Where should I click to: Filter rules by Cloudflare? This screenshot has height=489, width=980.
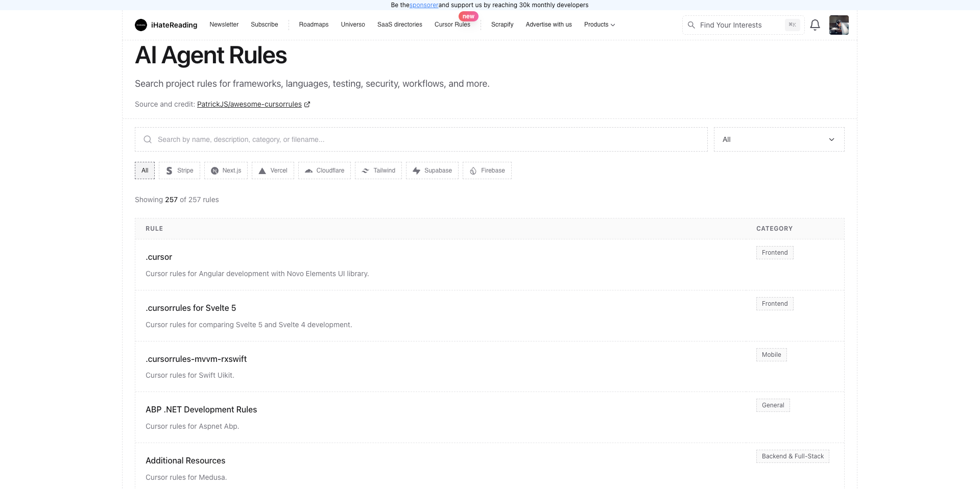[x=324, y=170]
